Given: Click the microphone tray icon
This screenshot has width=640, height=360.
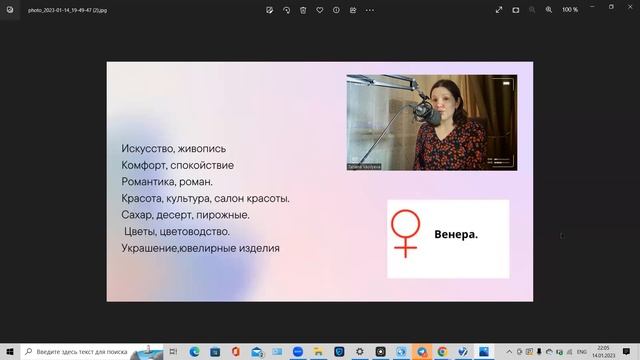Looking at the screenshot, I should point(539,351).
